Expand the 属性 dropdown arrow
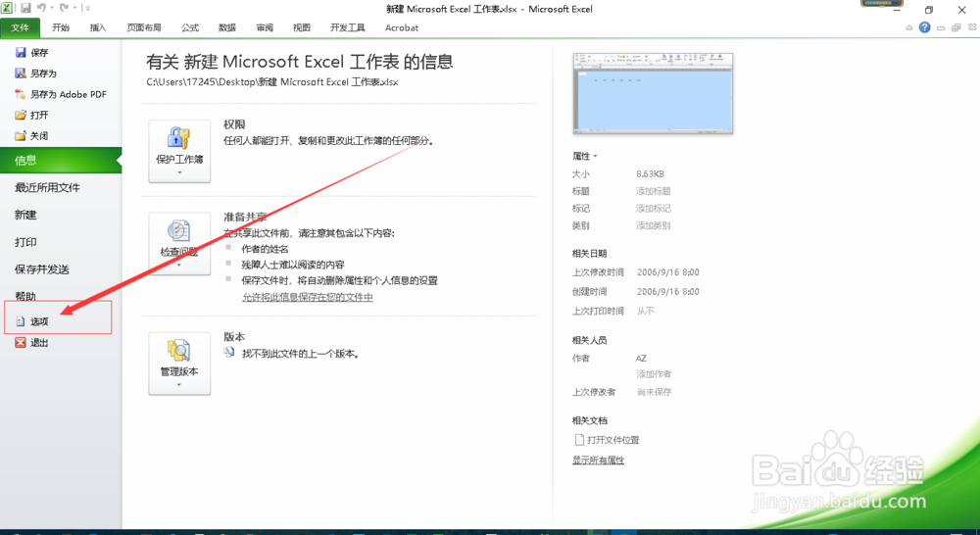Image resolution: width=980 pixels, height=535 pixels. click(595, 156)
